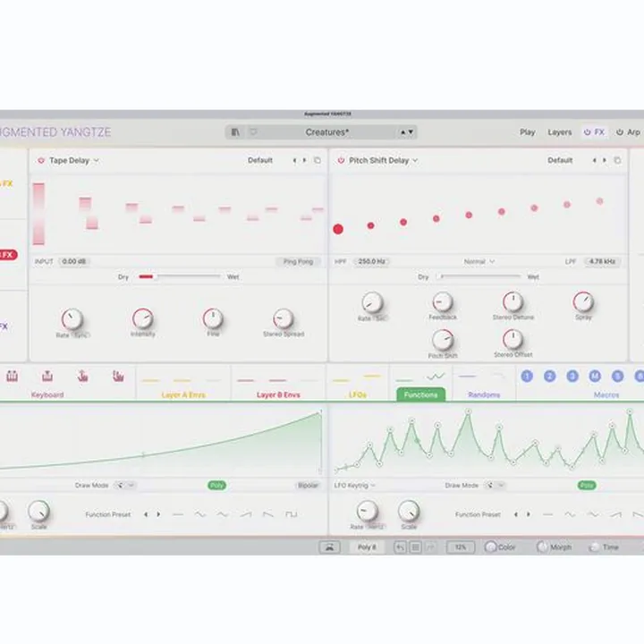The width and height of the screenshot is (644, 644).
Task: Select previous Pitch Shift Delay preset arrow
Action: 594,160
